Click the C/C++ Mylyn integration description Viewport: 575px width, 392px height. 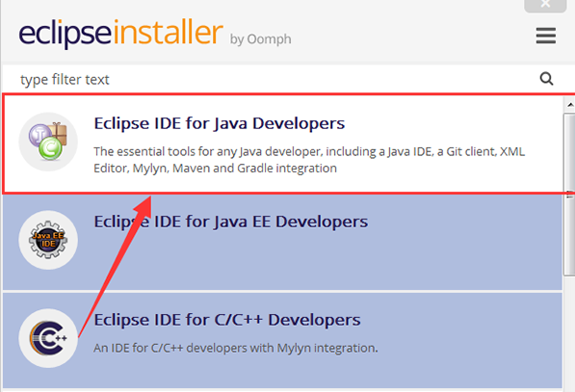[235, 348]
